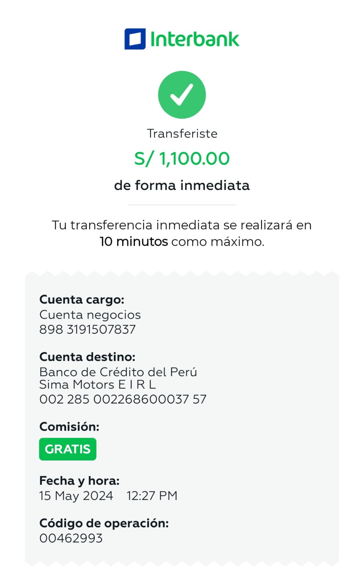Click the recipient name Sima Motors E I R L
This screenshot has height=588, width=364.
(x=97, y=385)
